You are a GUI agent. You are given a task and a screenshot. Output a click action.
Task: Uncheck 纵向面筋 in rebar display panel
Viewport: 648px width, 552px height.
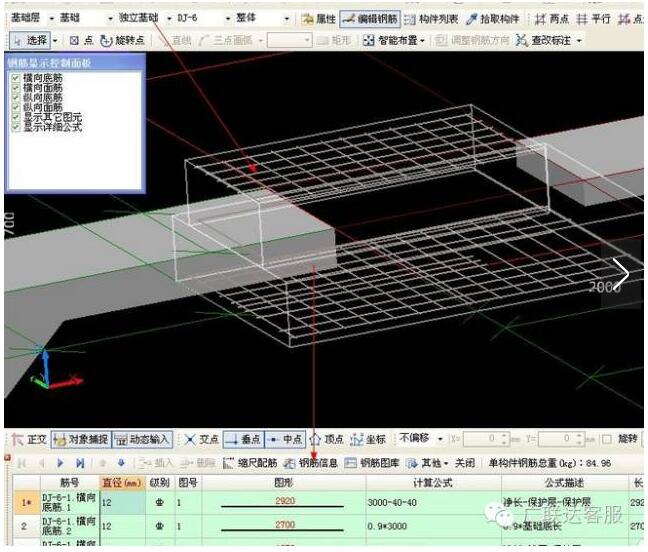tap(16, 107)
